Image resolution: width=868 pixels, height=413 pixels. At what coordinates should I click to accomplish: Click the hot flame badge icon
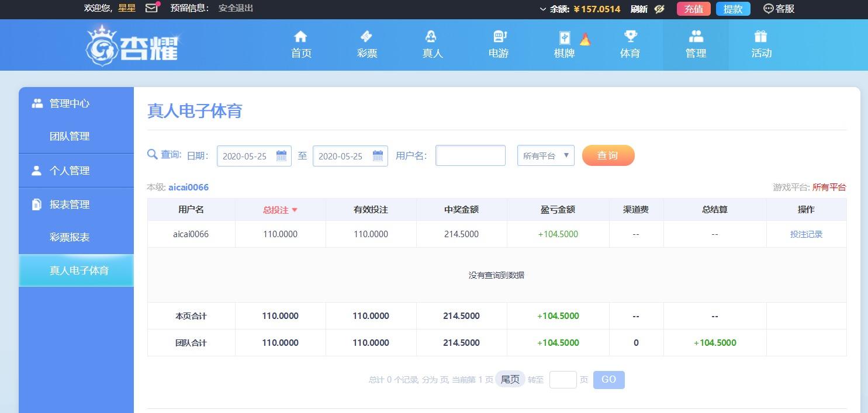point(585,39)
